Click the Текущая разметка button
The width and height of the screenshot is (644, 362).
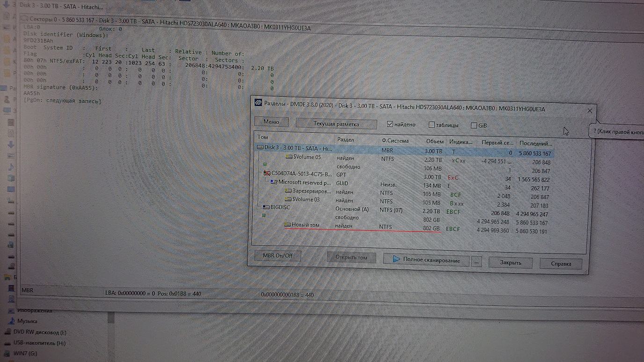(336, 124)
